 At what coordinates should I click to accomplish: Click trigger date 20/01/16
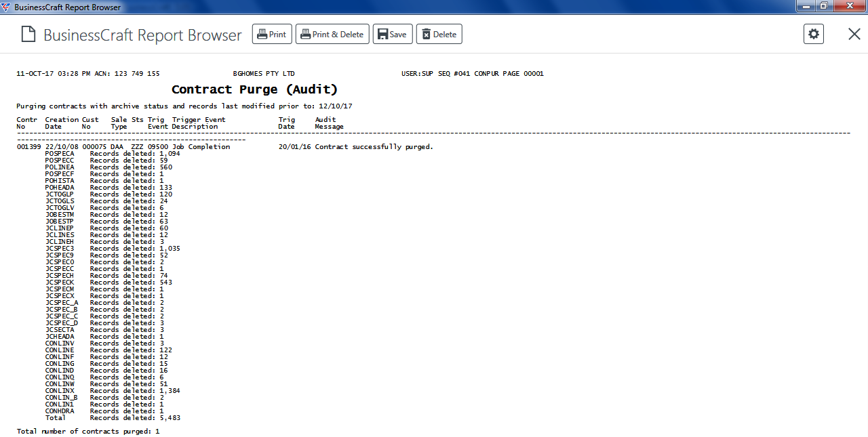click(295, 147)
